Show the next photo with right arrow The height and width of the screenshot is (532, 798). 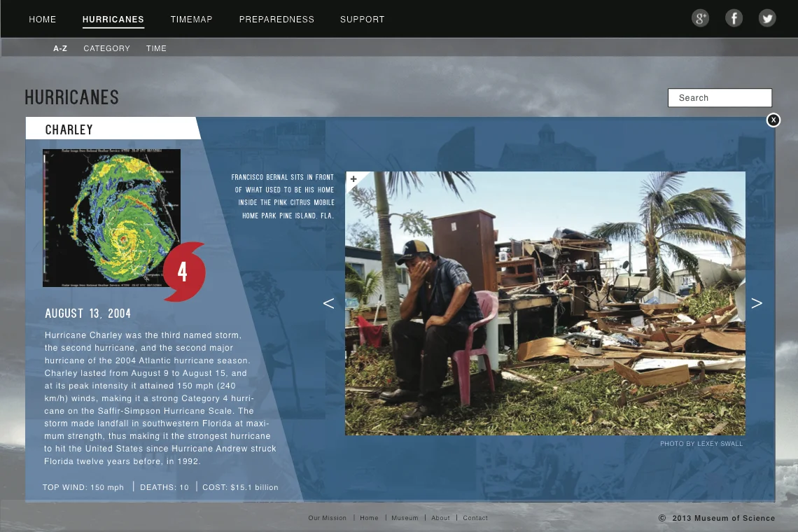click(757, 303)
